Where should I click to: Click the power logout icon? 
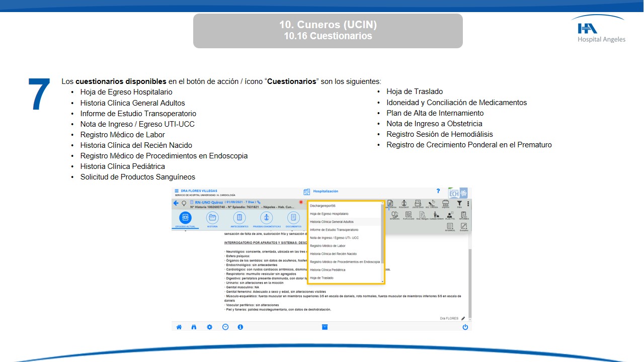[x=465, y=327]
